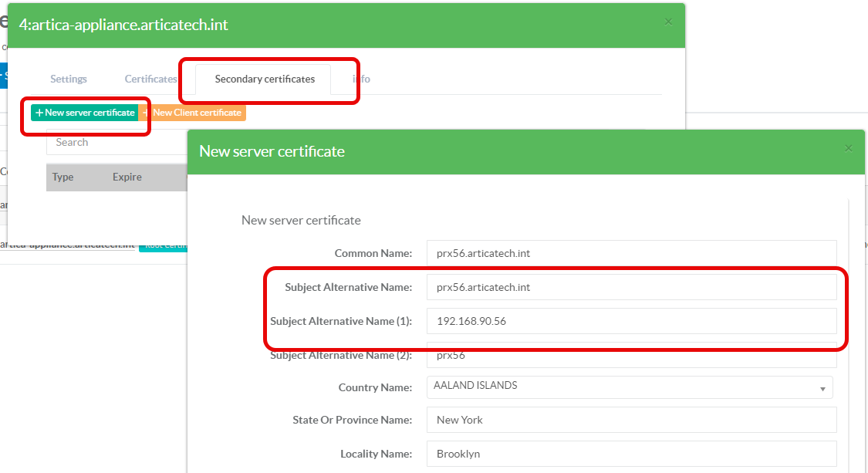Click the Subject Alternative Name (1) field

click(x=630, y=321)
